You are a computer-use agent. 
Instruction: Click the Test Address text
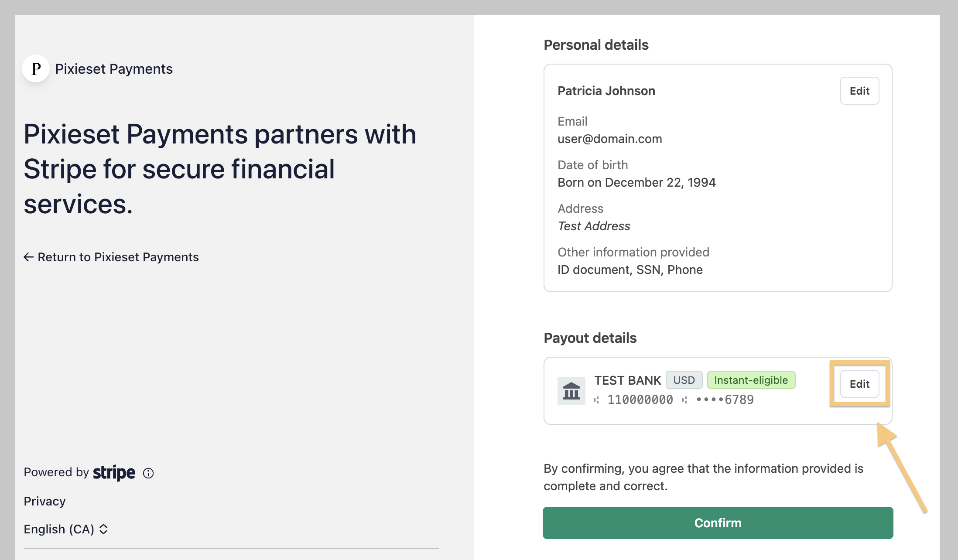594,226
